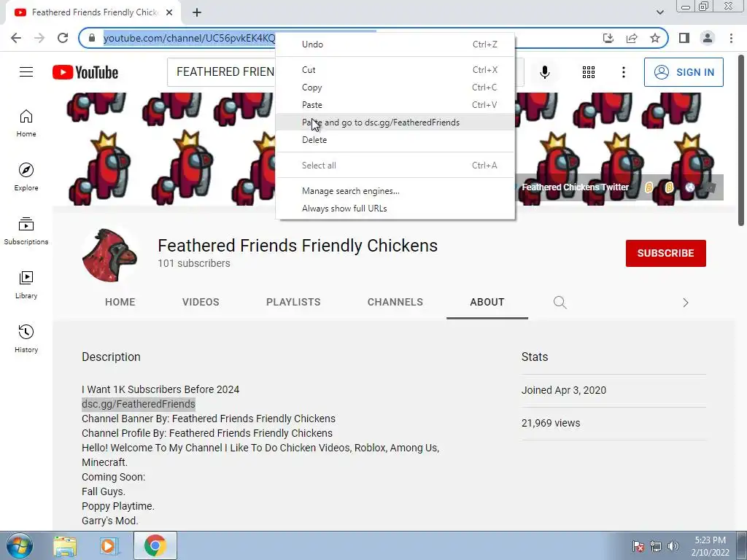747x560 pixels.
Task: Go to Home in the sidebar
Action: pyautogui.click(x=26, y=122)
